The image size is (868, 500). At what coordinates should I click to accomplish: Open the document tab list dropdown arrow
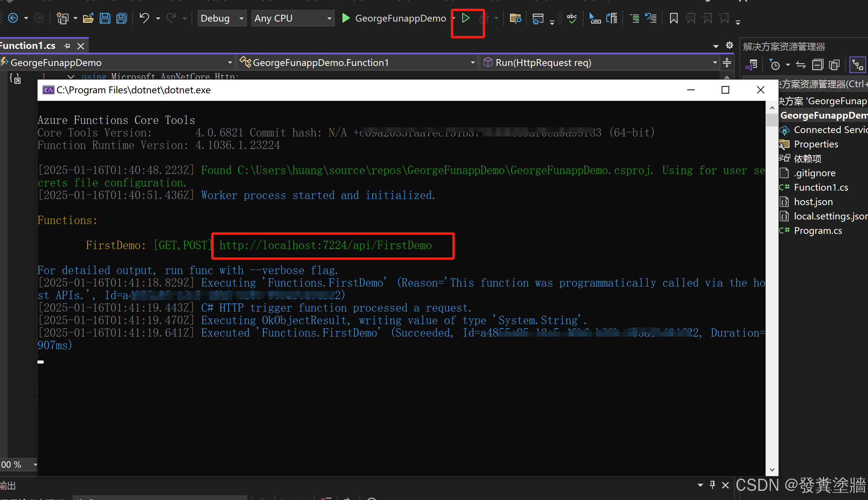[716, 46]
